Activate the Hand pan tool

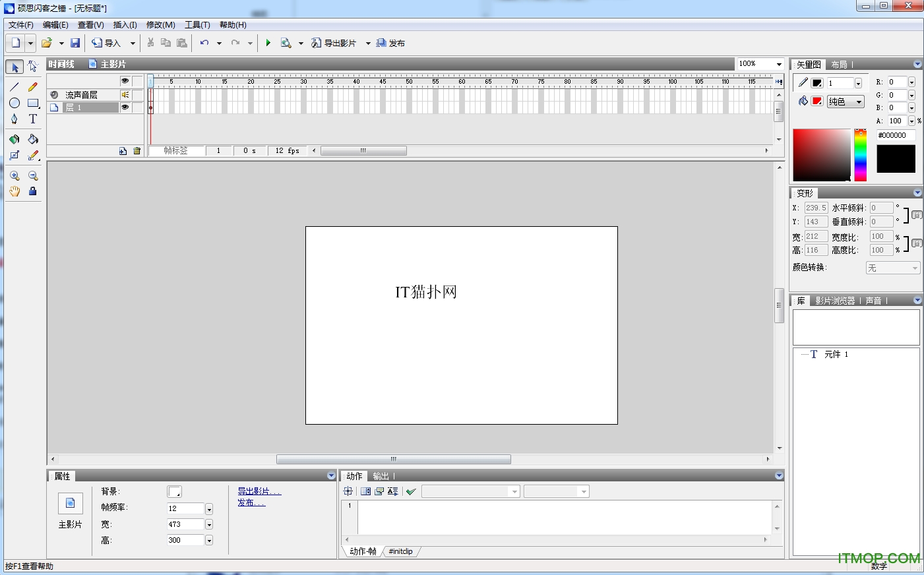(15, 192)
